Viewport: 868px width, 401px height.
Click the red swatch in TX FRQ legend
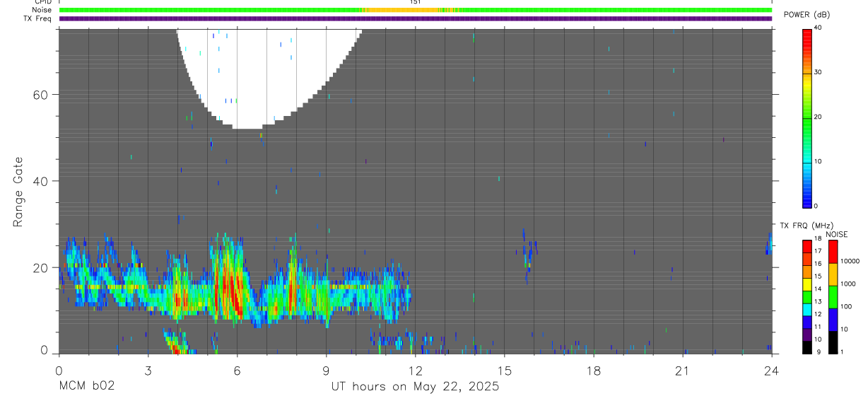pos(807,246)
